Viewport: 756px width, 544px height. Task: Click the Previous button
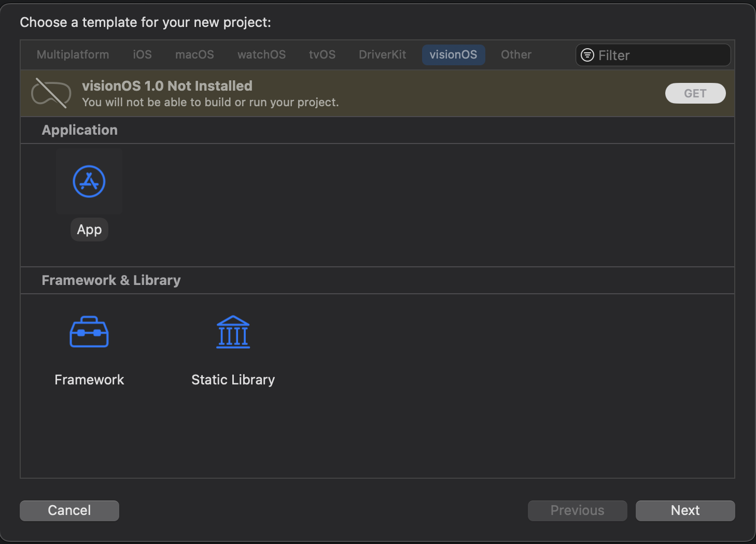578,510
